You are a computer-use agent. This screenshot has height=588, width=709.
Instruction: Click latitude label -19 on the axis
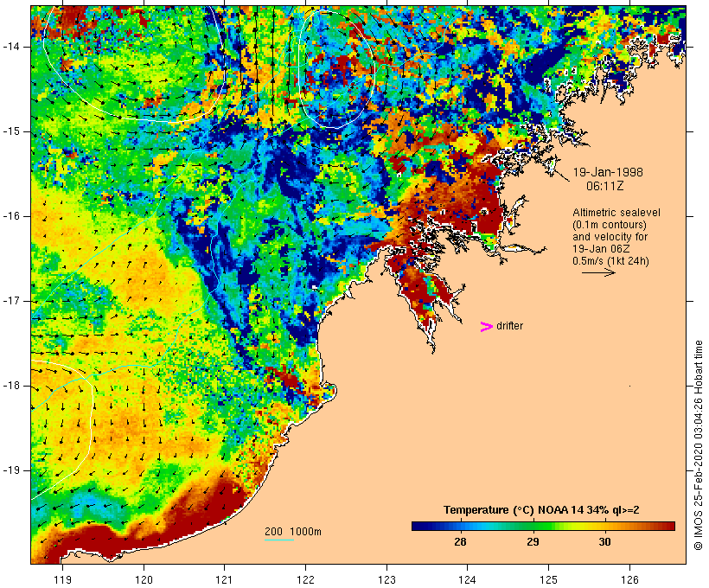coord(10,470)
